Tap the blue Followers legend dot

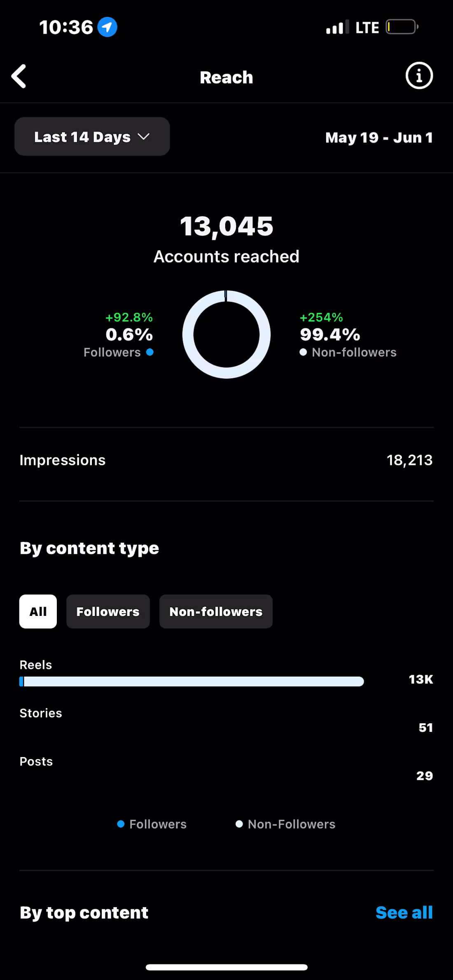[150, 352]
